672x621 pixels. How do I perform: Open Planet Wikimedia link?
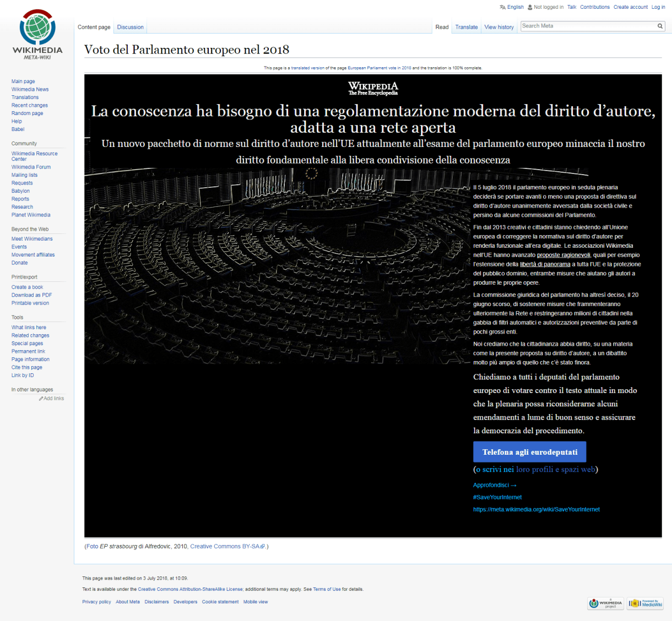[31, 215]
